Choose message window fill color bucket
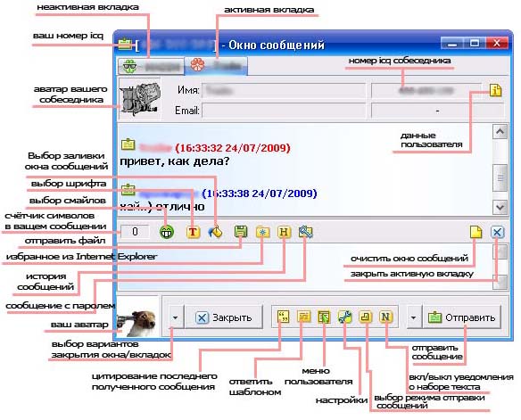This screenshot has height=420, width=521. pos(215,232)
